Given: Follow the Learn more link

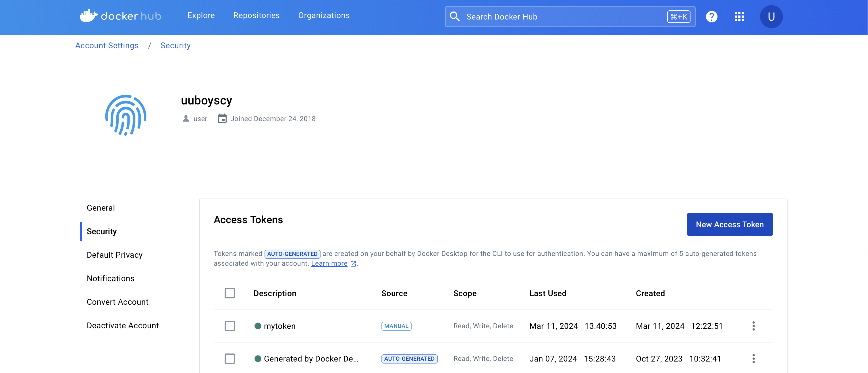Looking at the screenshot, I should tap(329, 264).
